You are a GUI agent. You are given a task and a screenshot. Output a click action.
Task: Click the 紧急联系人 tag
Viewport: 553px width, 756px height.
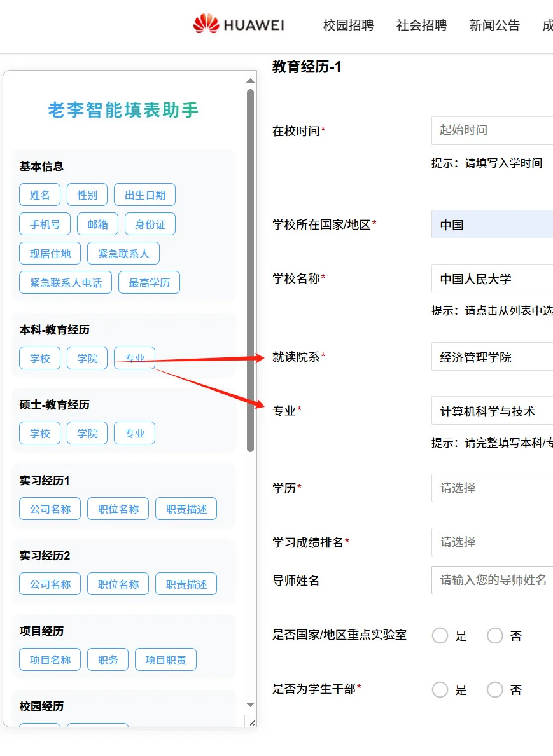123,253
